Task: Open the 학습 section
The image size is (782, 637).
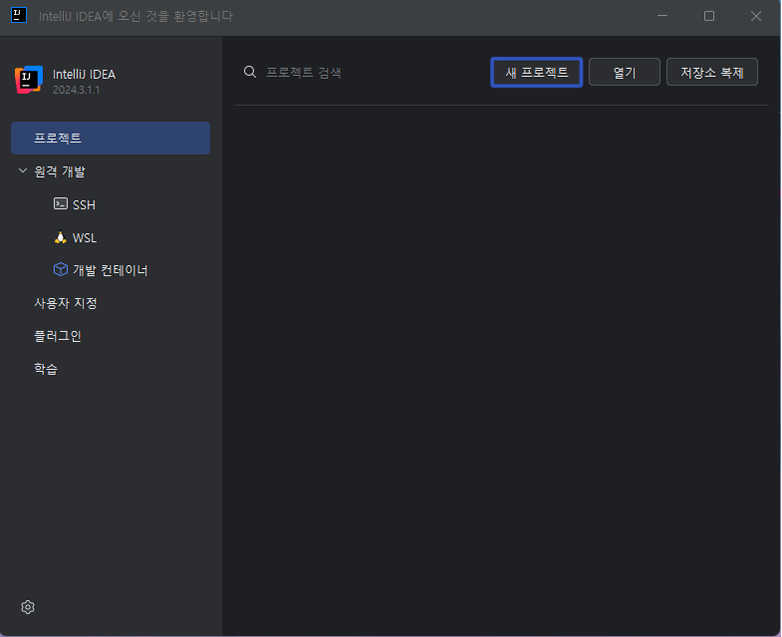Action: click(x=46, y=369)
